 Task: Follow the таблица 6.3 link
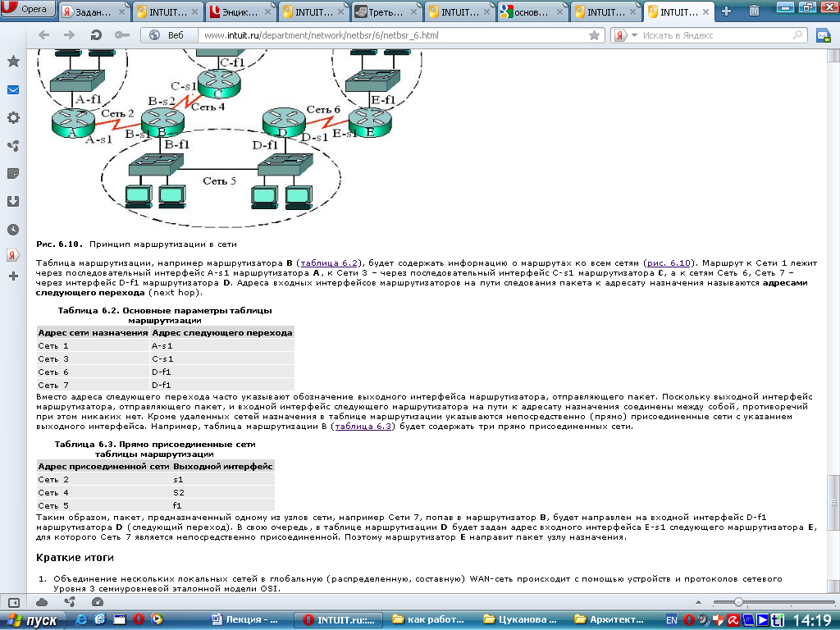pyautogui.click(x=363, y=427)
